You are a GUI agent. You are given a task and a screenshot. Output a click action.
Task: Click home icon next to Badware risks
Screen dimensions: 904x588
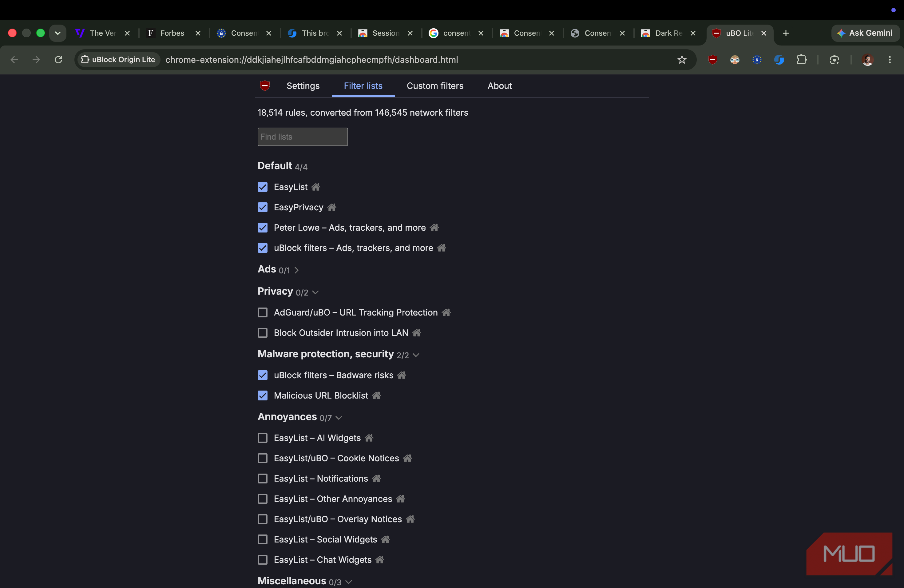[402, 375]
